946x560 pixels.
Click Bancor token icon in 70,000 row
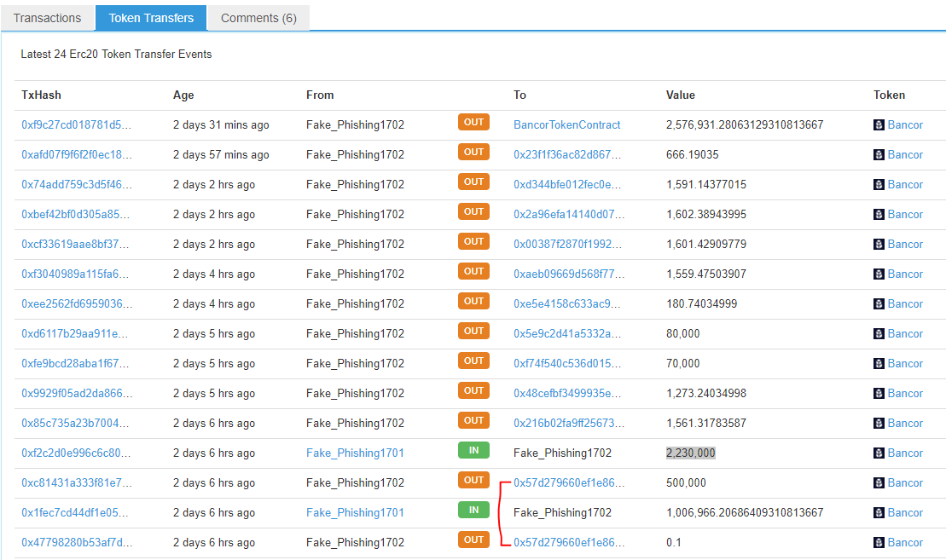879,363
